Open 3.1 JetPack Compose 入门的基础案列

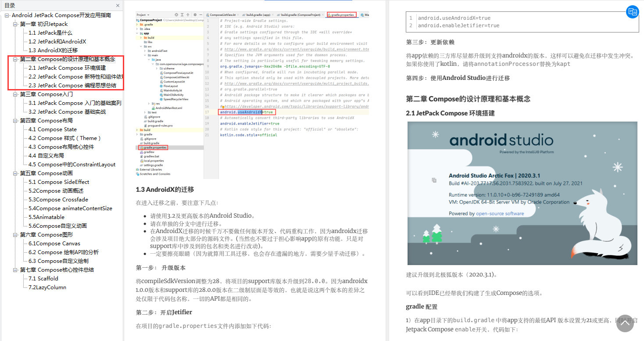pyautogui.click(x=75, y=103)
